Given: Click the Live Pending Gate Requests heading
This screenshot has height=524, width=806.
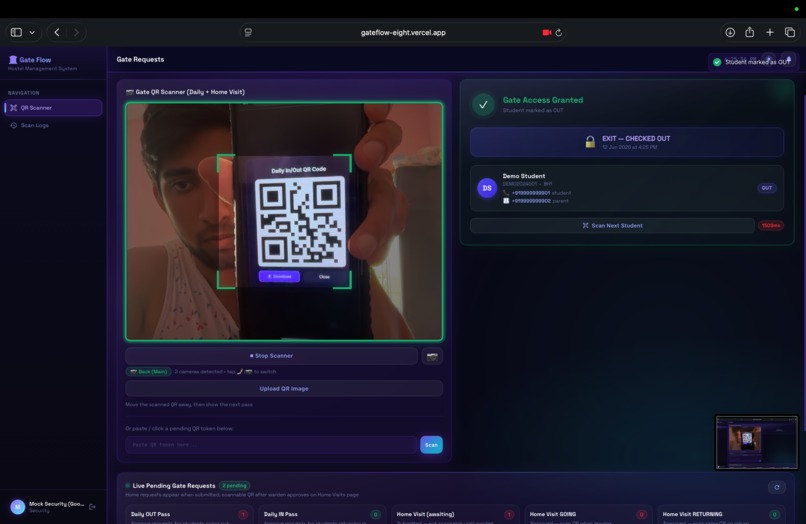Looking at the screenshot, I should [174, 485].
